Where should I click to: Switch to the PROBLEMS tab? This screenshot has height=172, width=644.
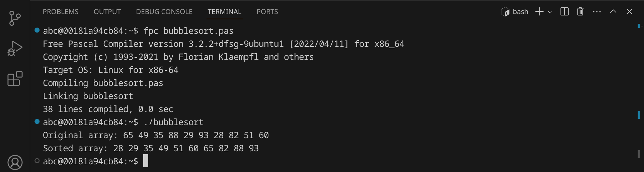pyautogui.click(x=61, y=12)
